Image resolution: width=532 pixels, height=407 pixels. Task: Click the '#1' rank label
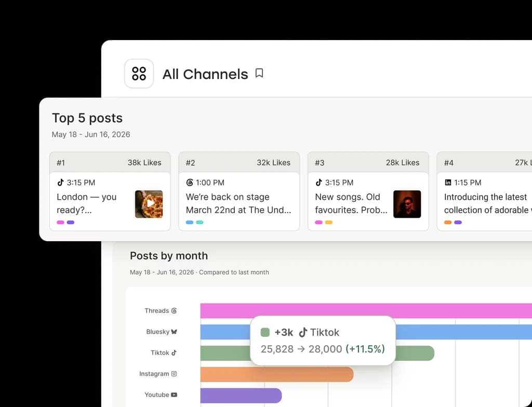click(x=61, y=163)
